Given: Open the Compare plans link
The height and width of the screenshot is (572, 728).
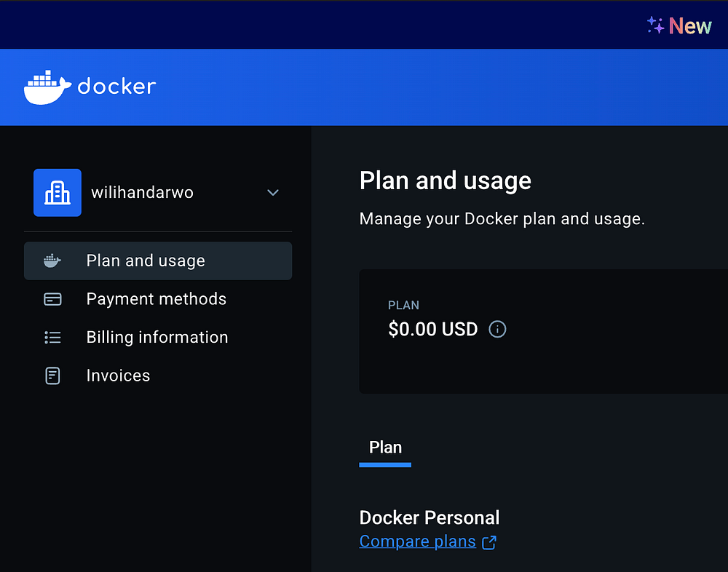Looking at the screenshot, I should pyautogui.click(x=417, y=541).
